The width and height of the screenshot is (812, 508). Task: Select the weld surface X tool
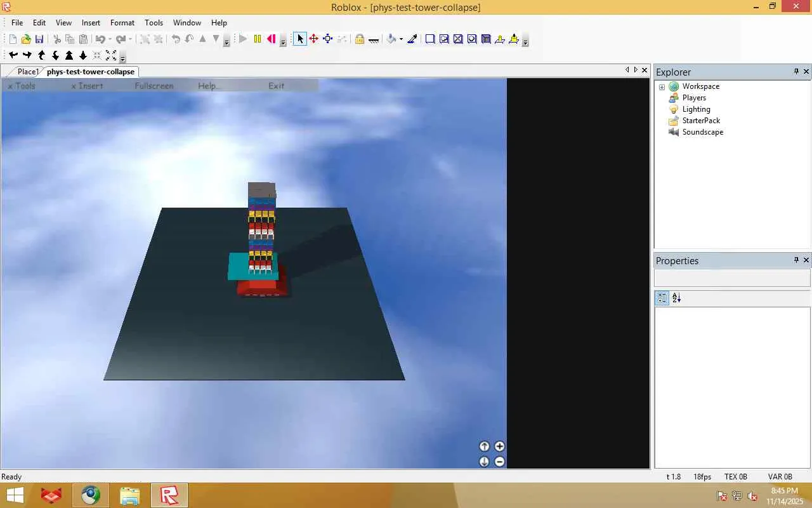458,39
